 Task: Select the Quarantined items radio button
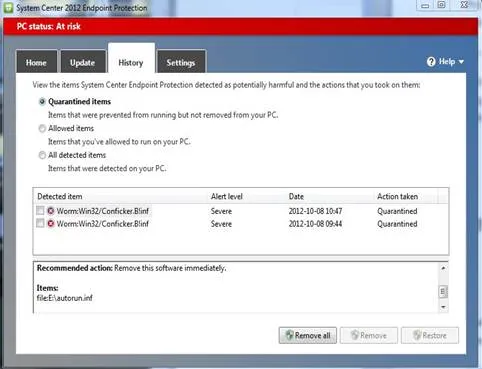click(x=42, y=102)
